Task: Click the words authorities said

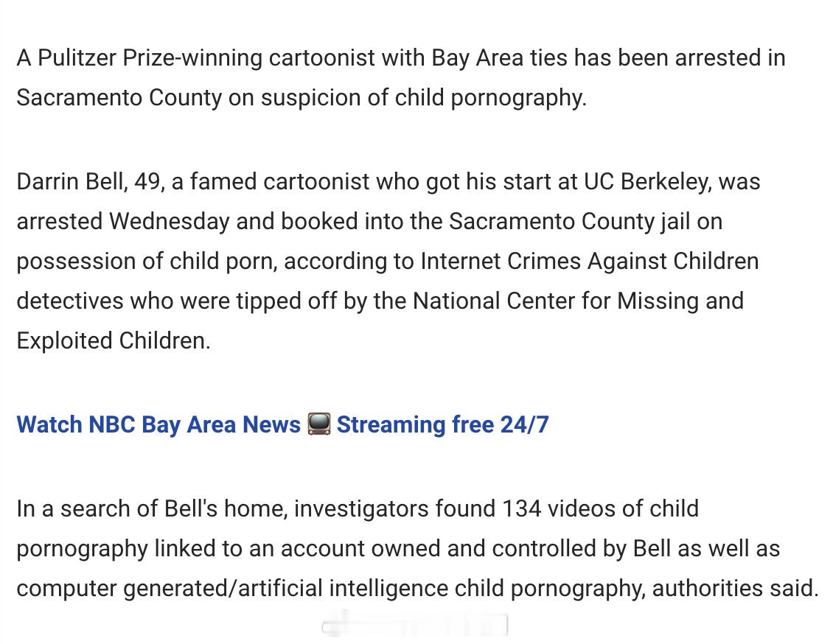Action: [735, 588]
